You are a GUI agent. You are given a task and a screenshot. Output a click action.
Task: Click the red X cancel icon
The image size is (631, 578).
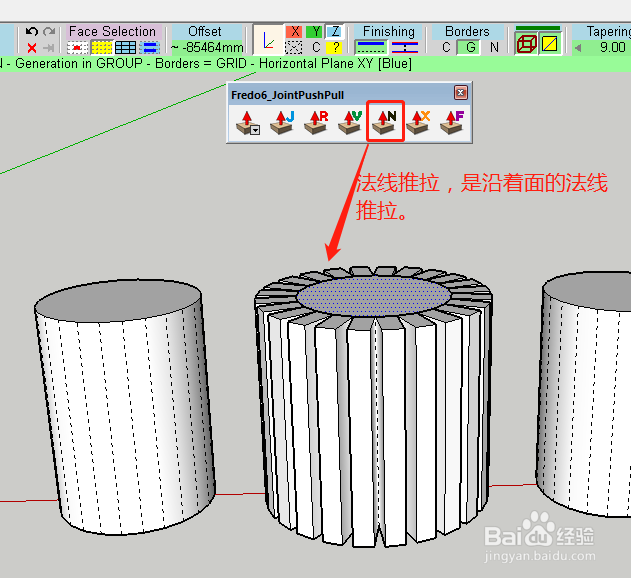click(32, 48)
